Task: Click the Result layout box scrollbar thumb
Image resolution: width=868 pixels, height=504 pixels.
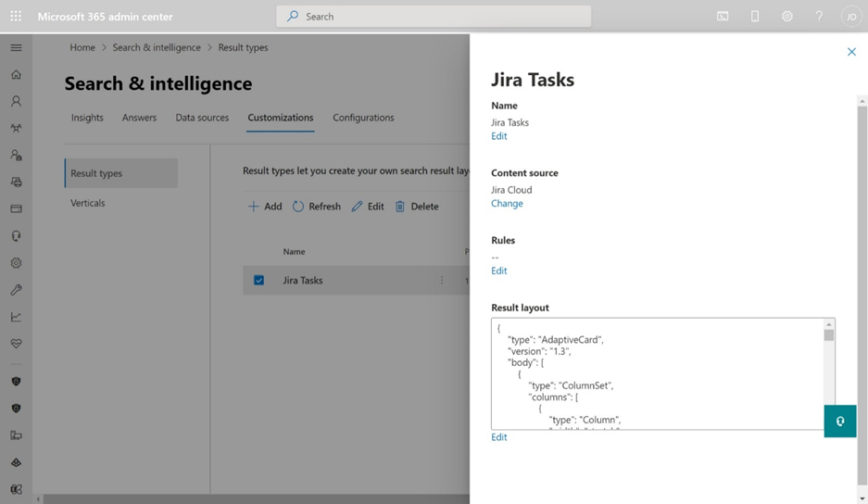Action: pyautogui.click(x=829, y=335)
